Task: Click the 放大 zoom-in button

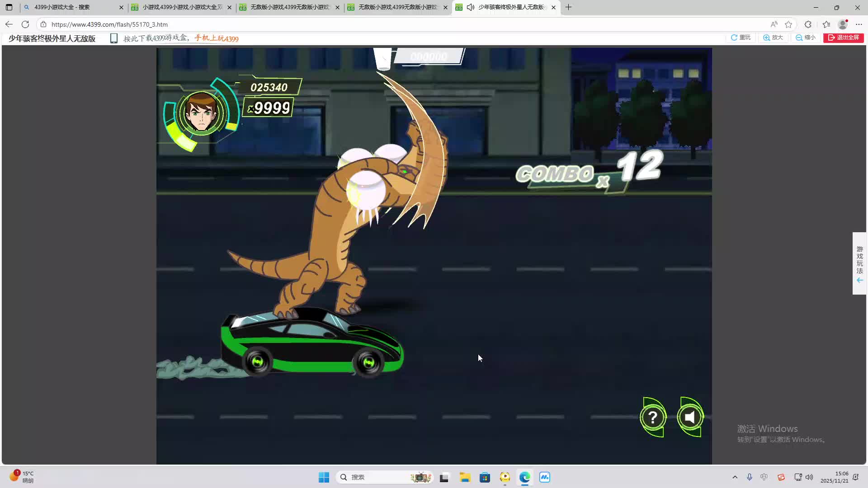Action: [x=773, y=38]
